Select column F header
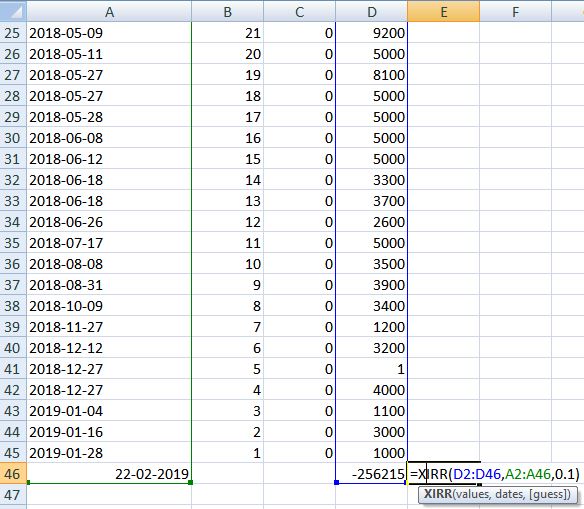This screenshot has height=509, width=584. (515, 12)
